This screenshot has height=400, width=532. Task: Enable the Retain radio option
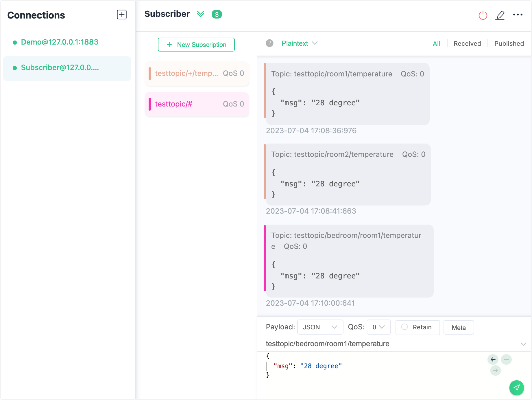point(404,327)
